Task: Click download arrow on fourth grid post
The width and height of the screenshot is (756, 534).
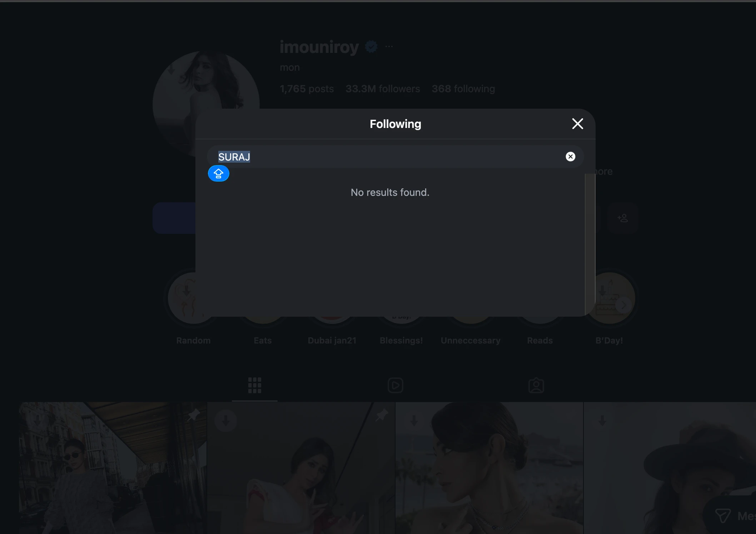Action: pos(602,421)
